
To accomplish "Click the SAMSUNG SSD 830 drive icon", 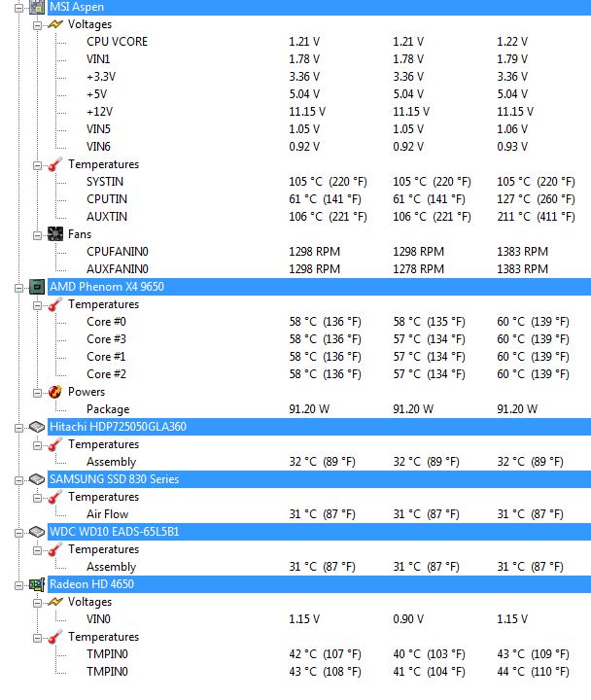I will (x=37, y=479).
